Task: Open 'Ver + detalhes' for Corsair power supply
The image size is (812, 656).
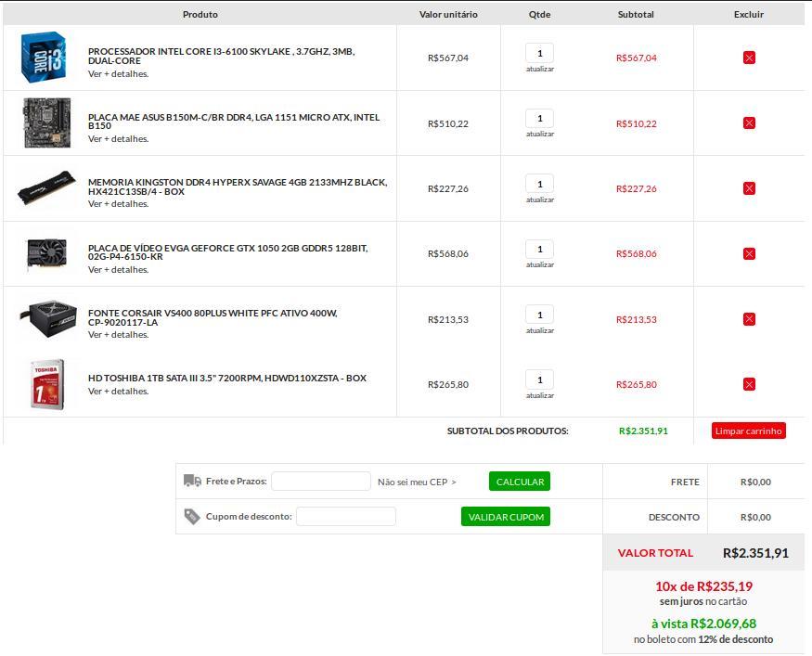Action: (118, 335)
